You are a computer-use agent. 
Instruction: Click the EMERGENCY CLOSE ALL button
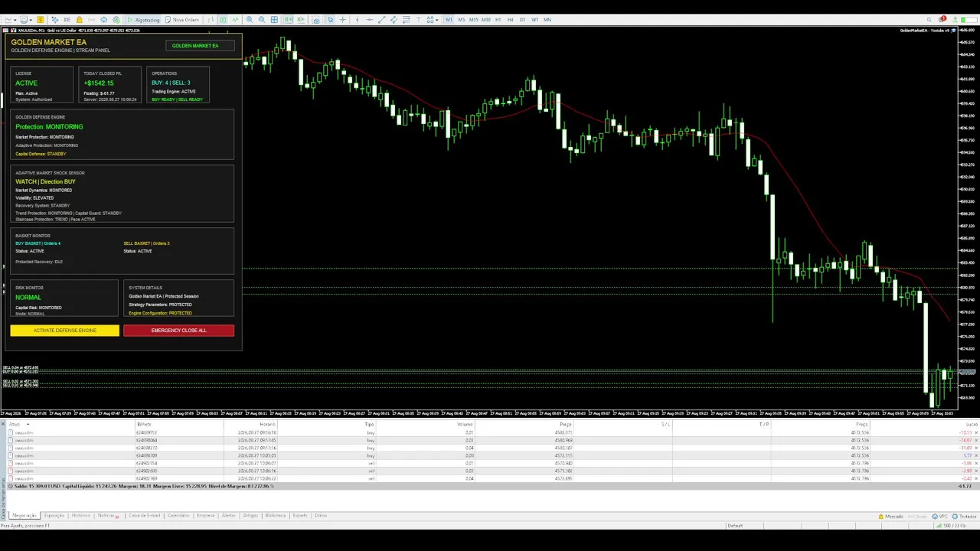click(x=178, y=331)
